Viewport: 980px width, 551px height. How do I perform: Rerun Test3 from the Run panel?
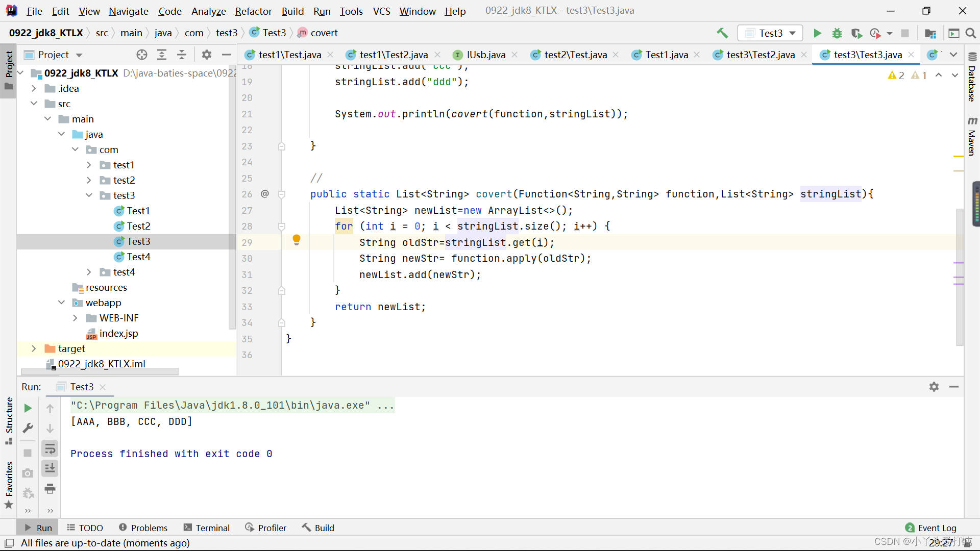tap(28, 408)
